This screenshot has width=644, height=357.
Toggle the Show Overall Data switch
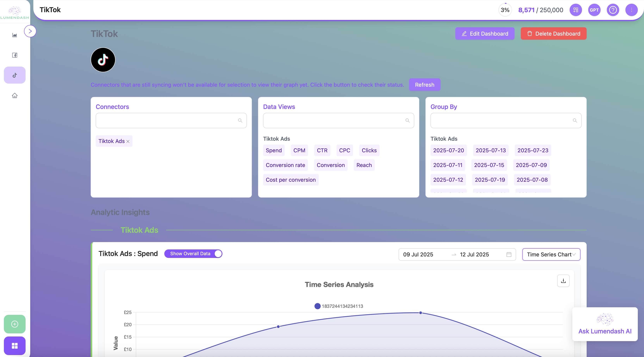[193, 254]
